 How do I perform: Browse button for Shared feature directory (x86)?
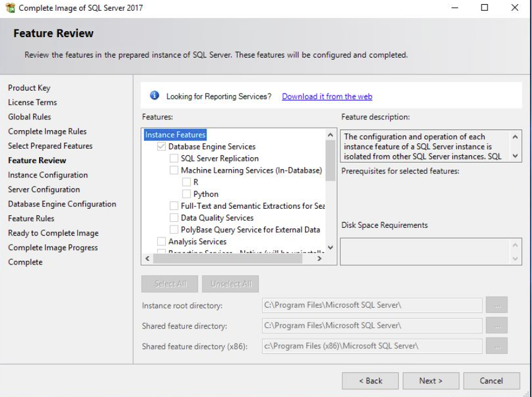[x=497, y=346]
